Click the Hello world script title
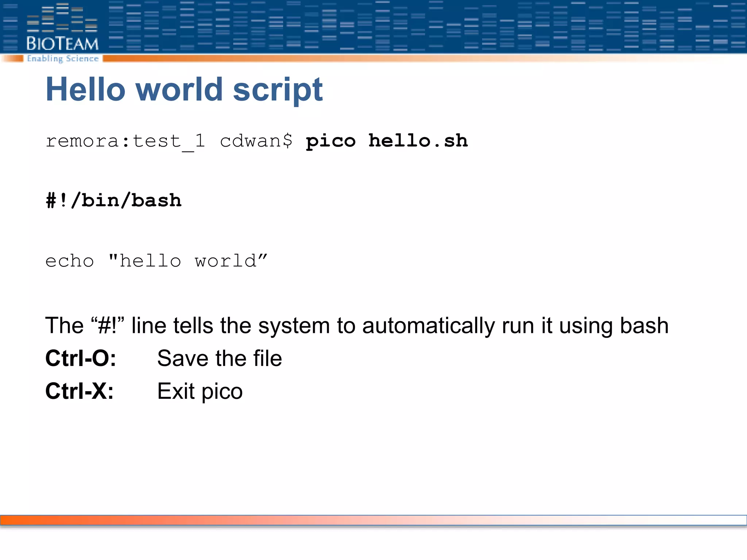 [184, 90]
